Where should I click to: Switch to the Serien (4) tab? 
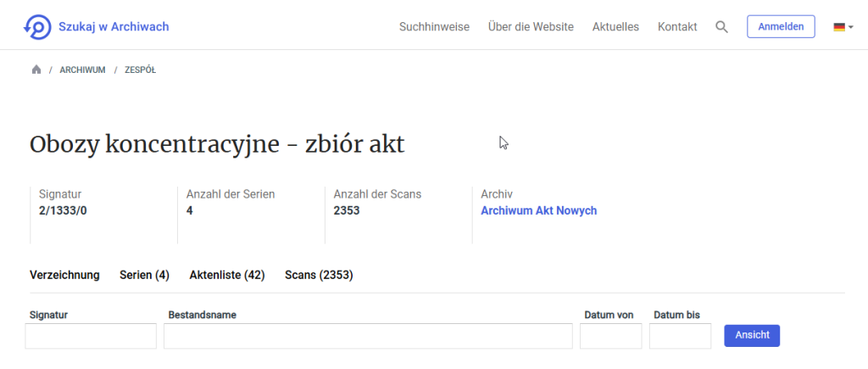144,275
